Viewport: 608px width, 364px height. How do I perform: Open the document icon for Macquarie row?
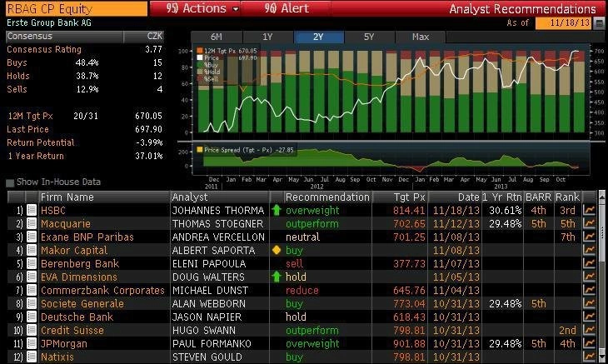pos(32,224)
